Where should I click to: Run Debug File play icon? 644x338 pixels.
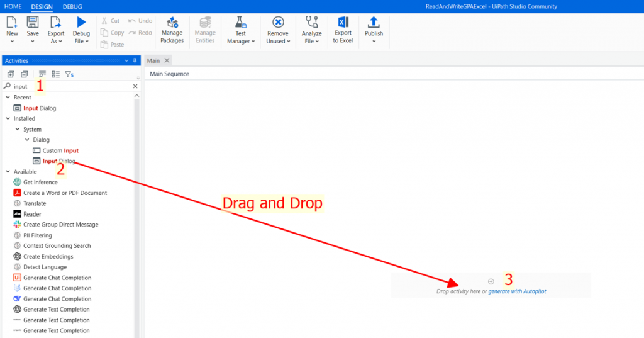(x=81, y=22)
